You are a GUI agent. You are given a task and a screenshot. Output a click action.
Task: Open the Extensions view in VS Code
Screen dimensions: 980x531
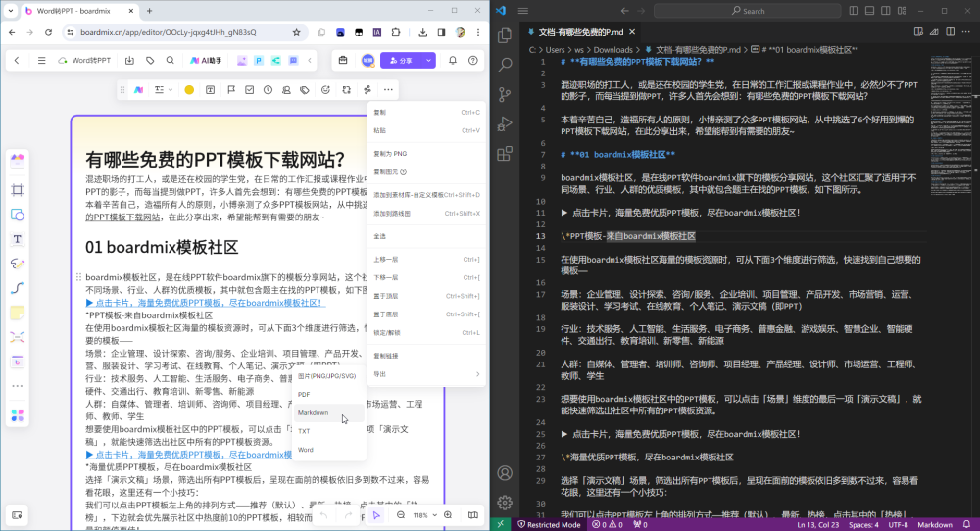tap(505, 154)
